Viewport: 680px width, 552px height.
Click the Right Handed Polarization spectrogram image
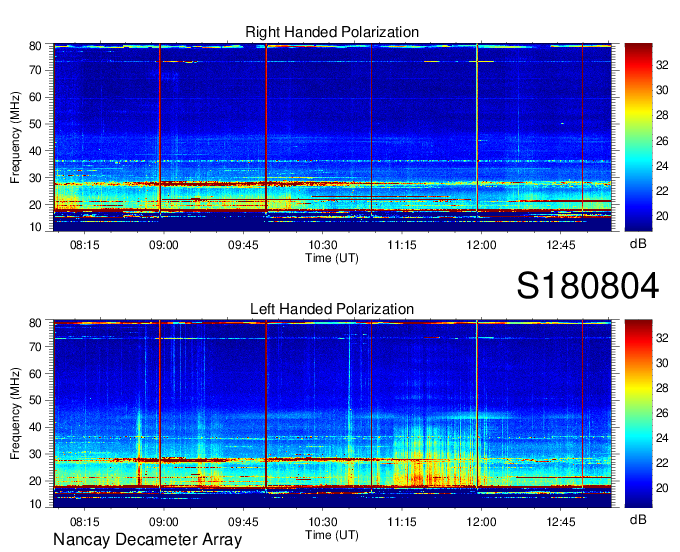coord(332,137)
